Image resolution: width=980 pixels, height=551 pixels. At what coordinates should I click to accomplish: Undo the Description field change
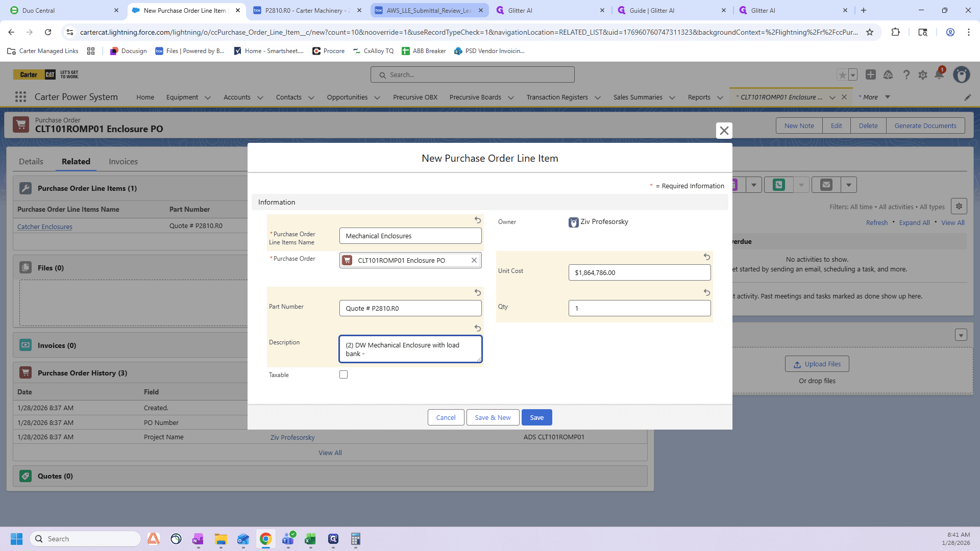478,328
